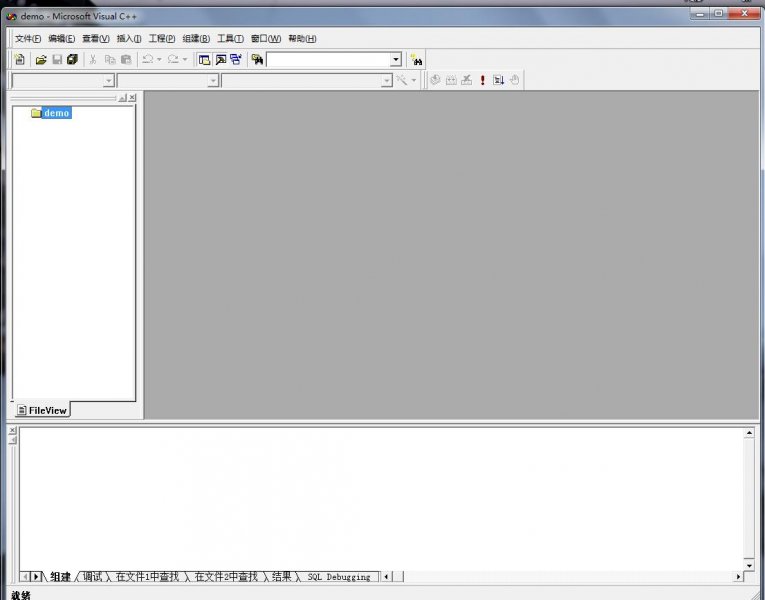Click the Stop Build icon
This screenshot has width=765, height=600.
coord(466,80)
